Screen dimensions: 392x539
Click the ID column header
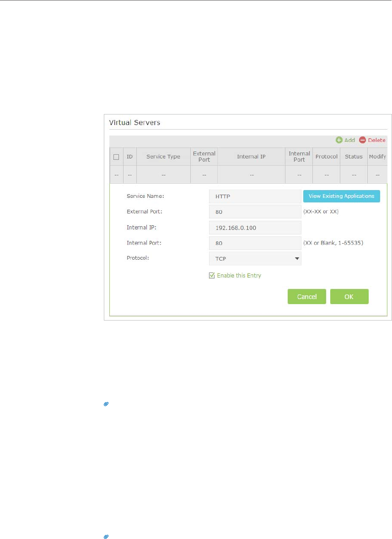[130, 157]
